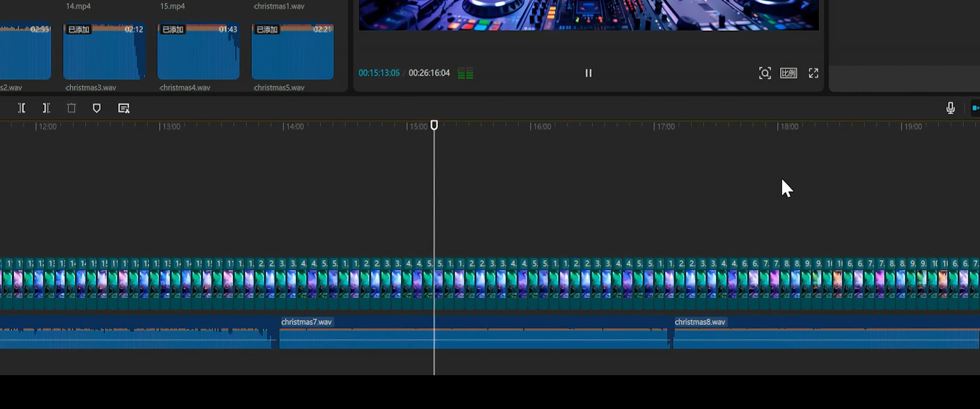Screen dimensions: 980x409
Task: Click the 15.mp4 file name label
Action: tap(173, 6)
